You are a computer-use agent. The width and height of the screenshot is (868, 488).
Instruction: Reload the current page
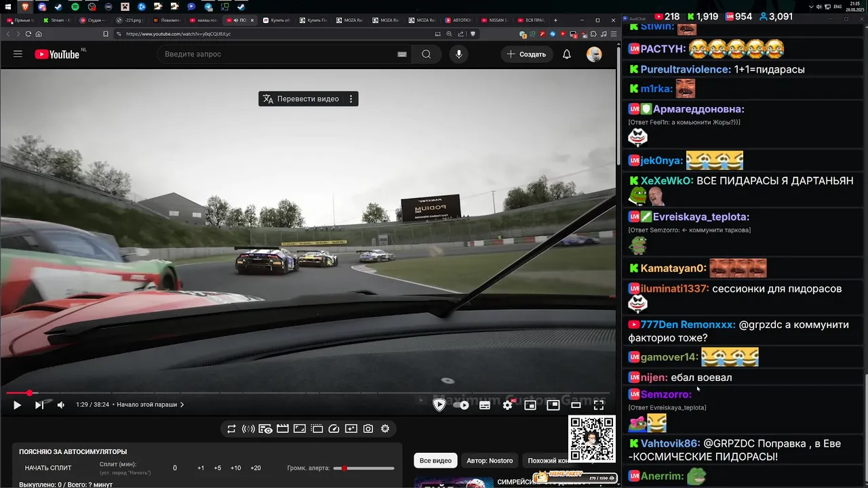tap(28, 34)
